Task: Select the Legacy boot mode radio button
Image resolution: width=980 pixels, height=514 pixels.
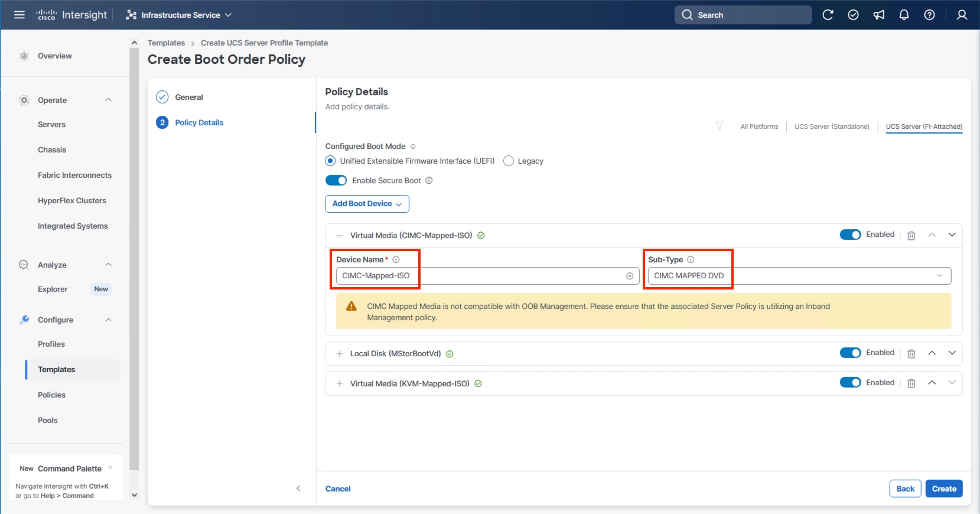Action: click(x=509, y=161)
